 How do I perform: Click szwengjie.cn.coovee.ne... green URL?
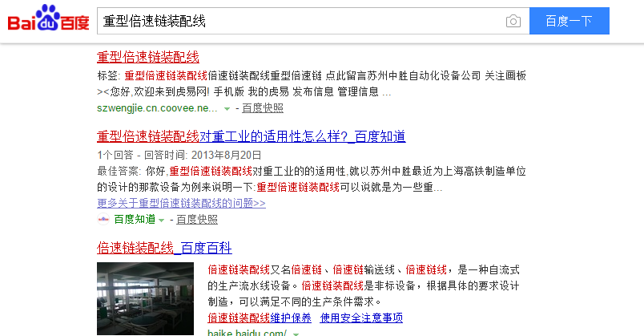[157, 108]
